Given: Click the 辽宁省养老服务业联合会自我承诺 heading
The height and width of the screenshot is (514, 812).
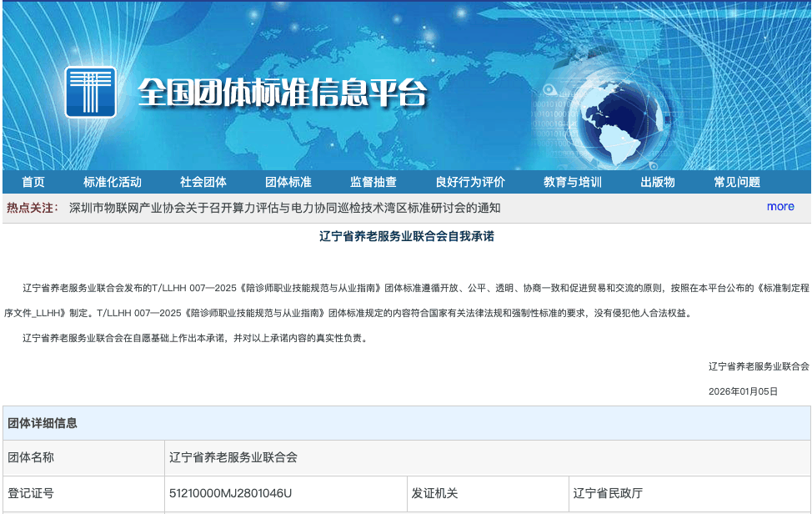Looking at the screenshot, I should tap(407, 236).
